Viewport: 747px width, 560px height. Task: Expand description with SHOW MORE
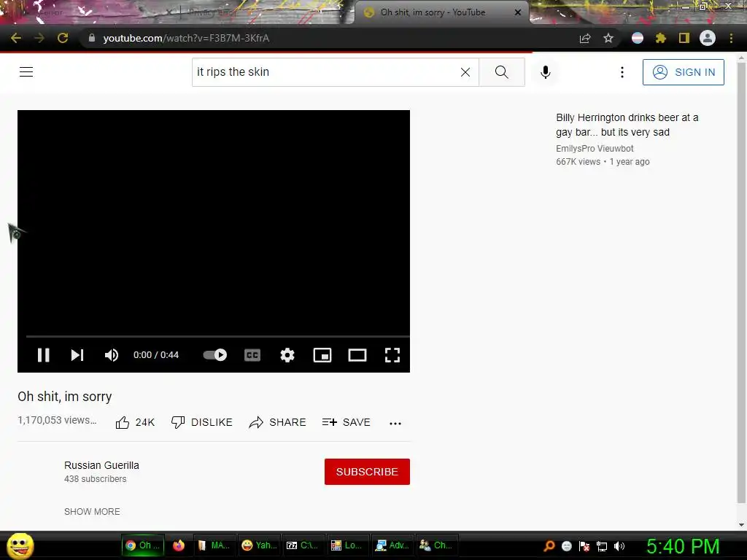point(92,511)
